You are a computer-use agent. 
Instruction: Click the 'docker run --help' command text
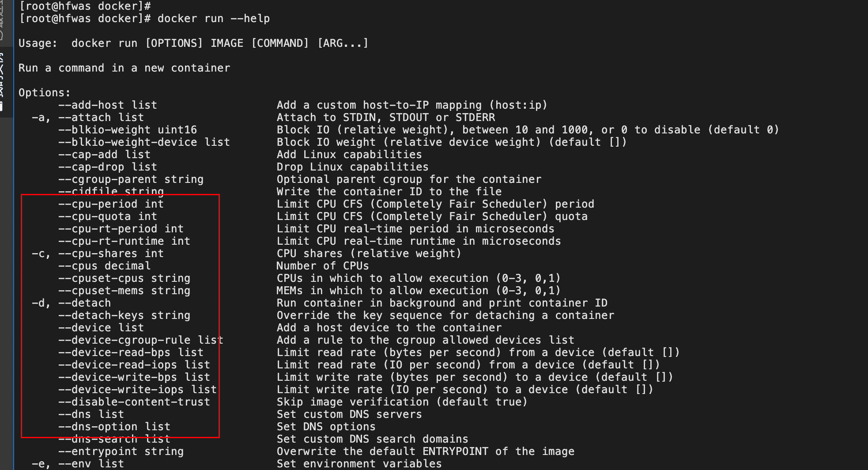tap(213, 19)
